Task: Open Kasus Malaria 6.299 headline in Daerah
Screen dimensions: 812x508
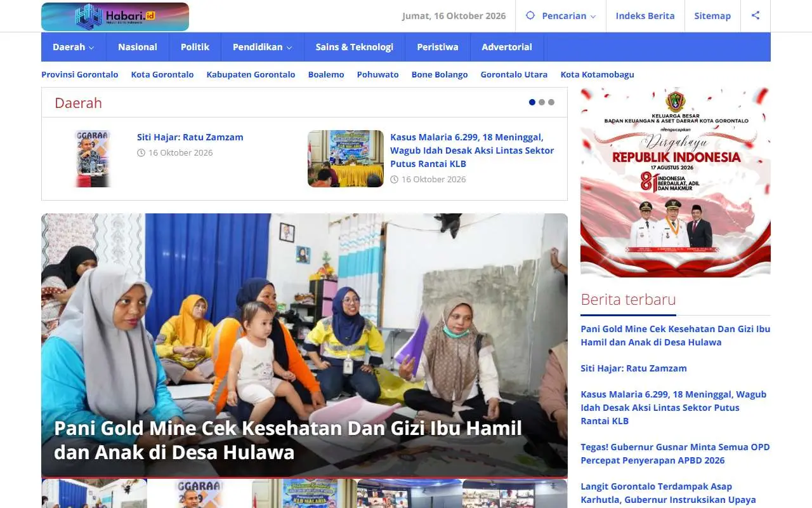Action: [x=472, y=150]
